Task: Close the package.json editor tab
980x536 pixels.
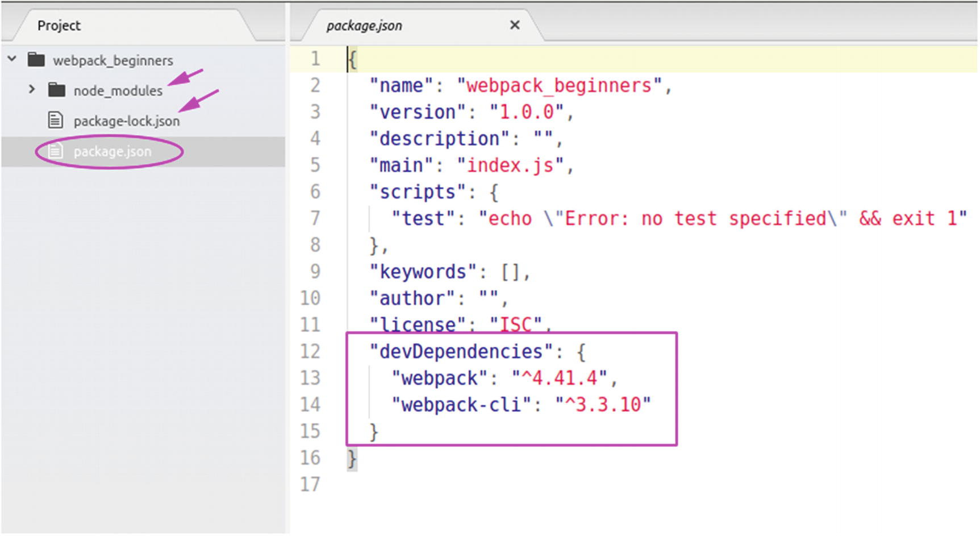Action: tap(515, 25)
